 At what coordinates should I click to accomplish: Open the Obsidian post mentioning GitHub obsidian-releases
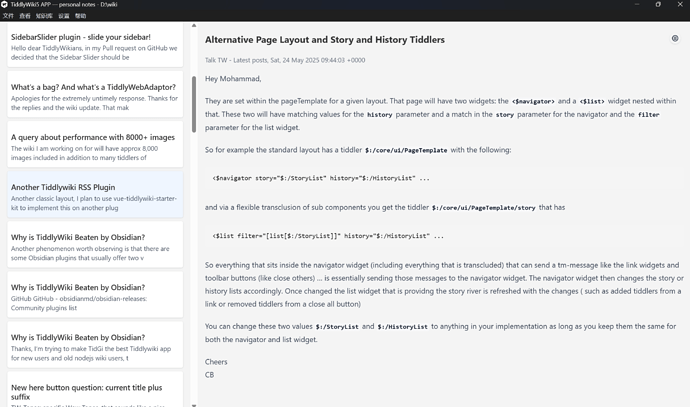pyautogui.click(x=95, y=294)
